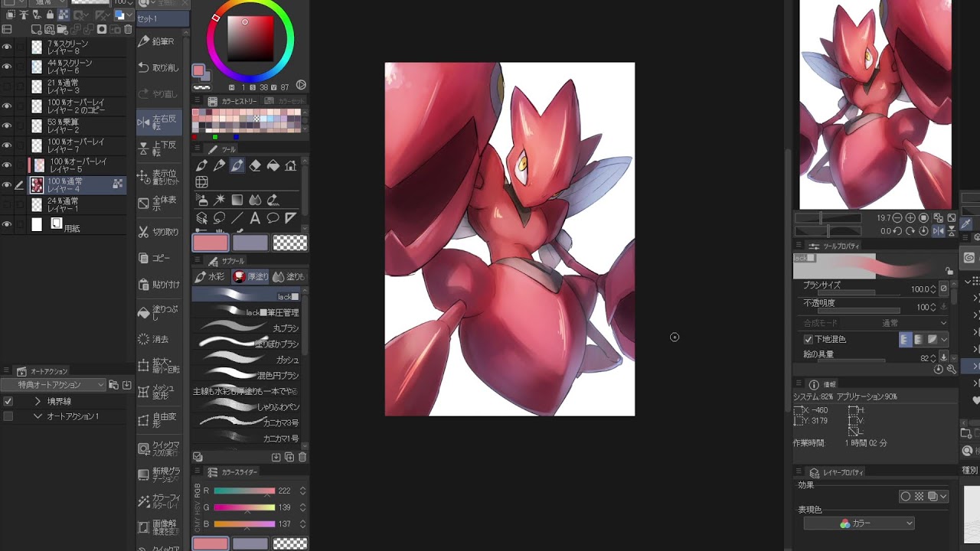Click zoom in icon in navigator

[910, 218]
